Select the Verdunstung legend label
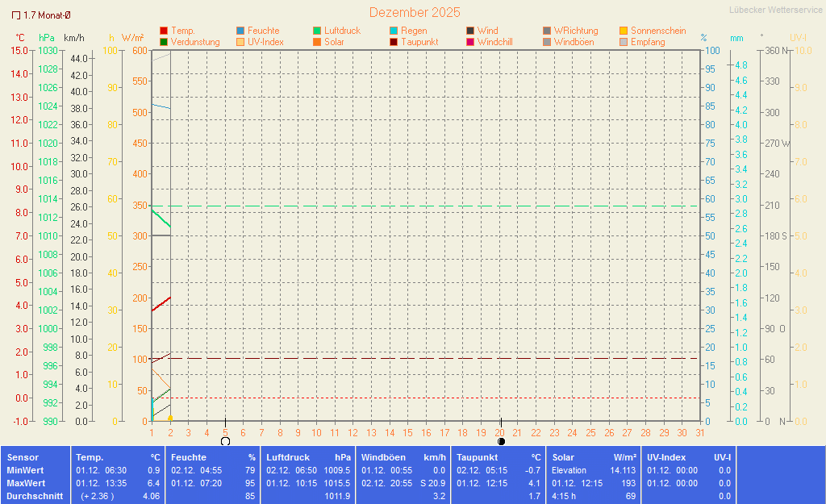Viewport: 826px width, 504px height. (x=194, y=42)
